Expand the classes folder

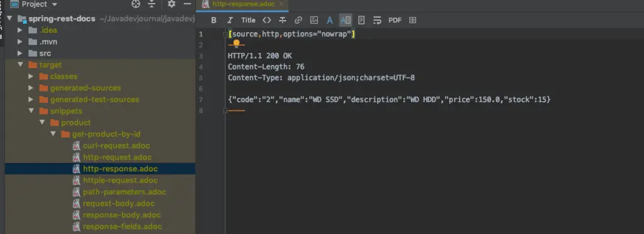(31, 76)
